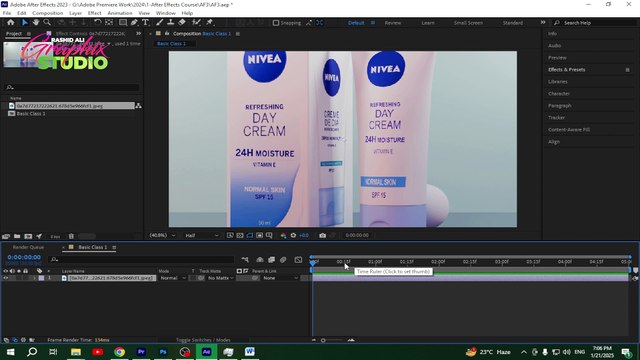Click Interpret Footage icon in Project panel
Image resolution: width=640 pixels, height=360 pixels.
(x=6, y=236)
